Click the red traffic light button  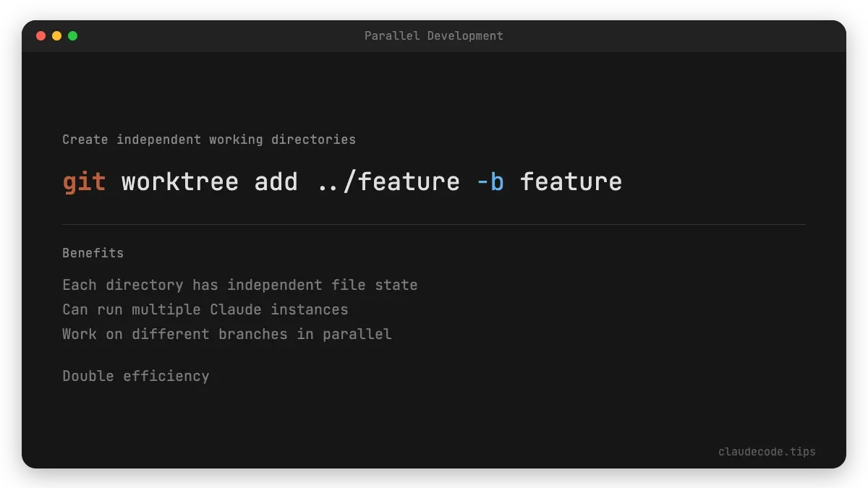click(41, 35)
